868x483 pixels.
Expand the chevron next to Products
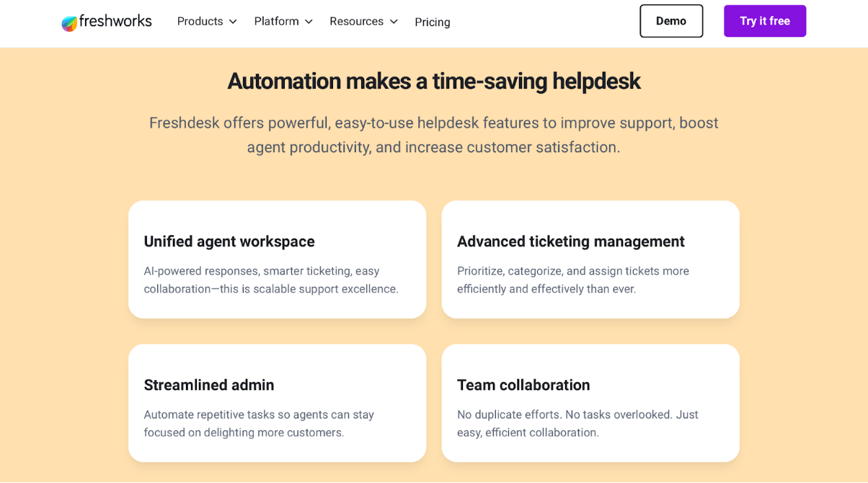click(x=233, y=22)
